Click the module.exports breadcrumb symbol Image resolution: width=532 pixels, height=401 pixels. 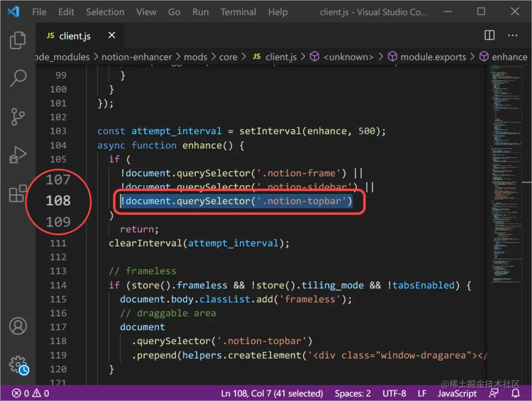tap(433, 57)
